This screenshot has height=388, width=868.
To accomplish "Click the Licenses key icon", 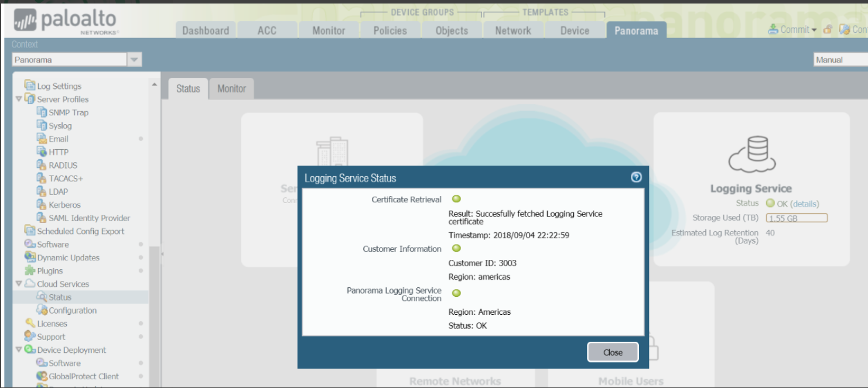I will 30,323.
